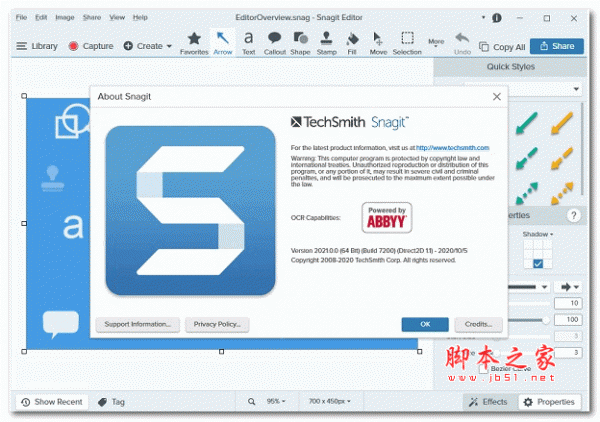Toggle the Effects panel
The width and height of the screenshot is (600, 422).
488,402
